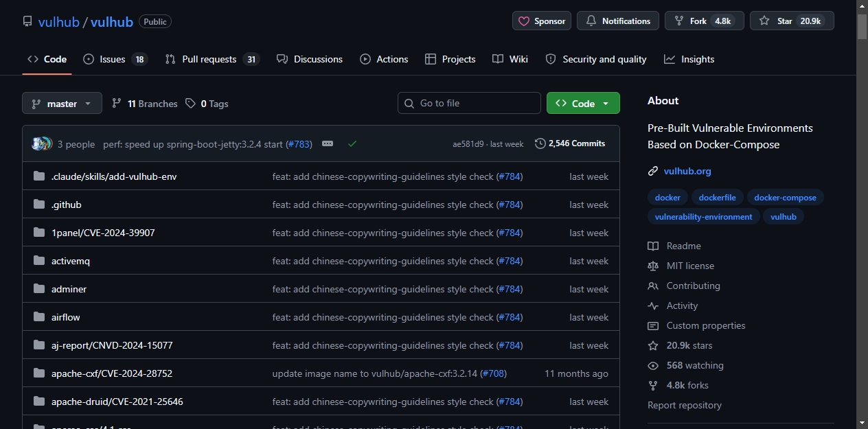The width and height of the screenshot is (868, 429).
Task: Open Notifications bell button
Action: pos(618,21)
